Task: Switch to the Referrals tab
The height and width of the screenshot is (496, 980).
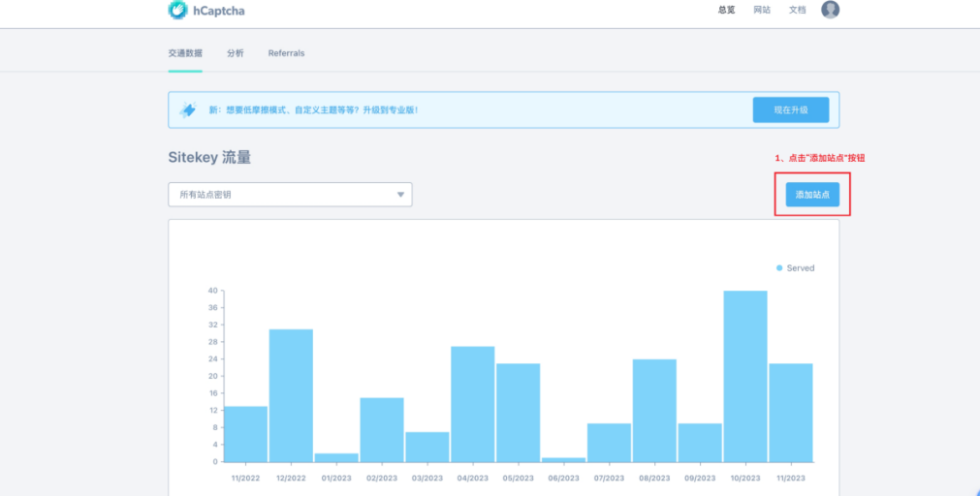Action: click(286, 53)
